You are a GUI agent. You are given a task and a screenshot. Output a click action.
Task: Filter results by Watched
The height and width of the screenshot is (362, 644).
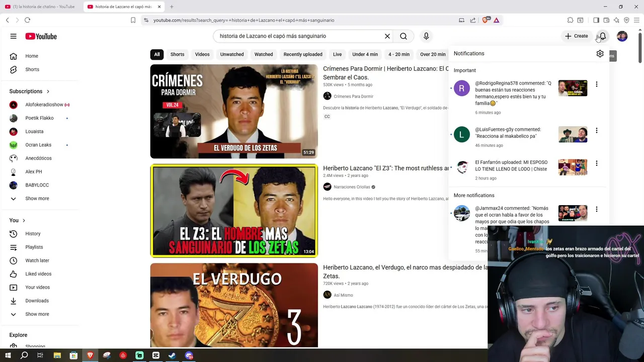(264, 54)
